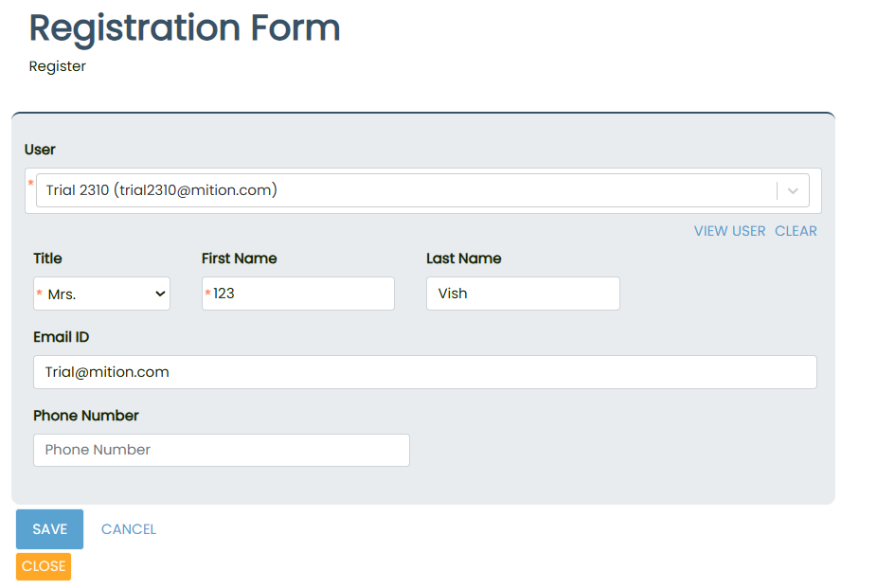Click the Last Name label text
Viewport: 877px width, 588px height.
pyautogui.click(x=463, y=258)
